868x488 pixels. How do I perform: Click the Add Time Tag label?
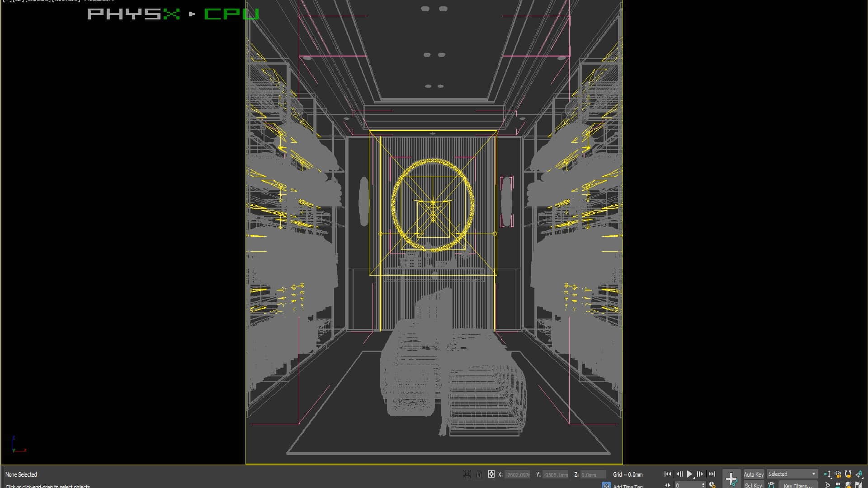[x=627, y=486]
